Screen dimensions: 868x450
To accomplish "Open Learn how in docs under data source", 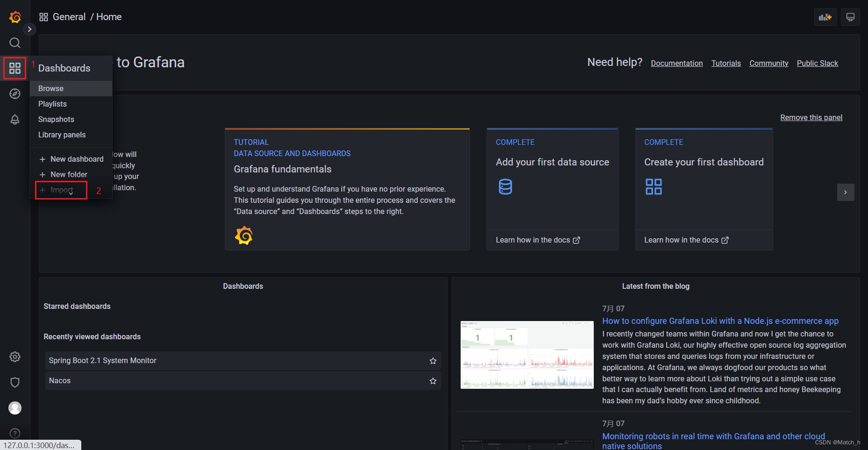I will click(x=538, y=240).
